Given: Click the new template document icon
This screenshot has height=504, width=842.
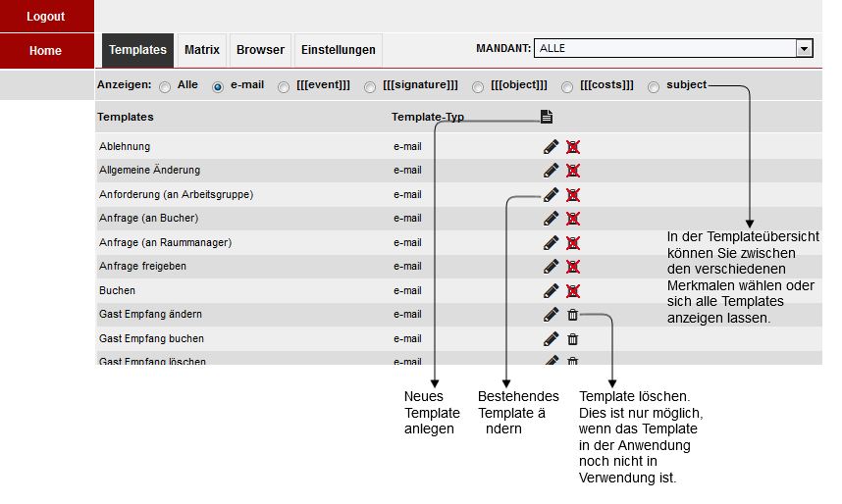Looking at the screenshot, I should coord(546,117).
